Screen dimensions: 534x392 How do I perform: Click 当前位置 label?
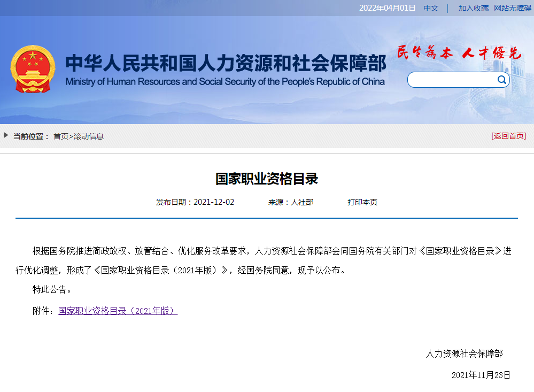pos(32,136)
